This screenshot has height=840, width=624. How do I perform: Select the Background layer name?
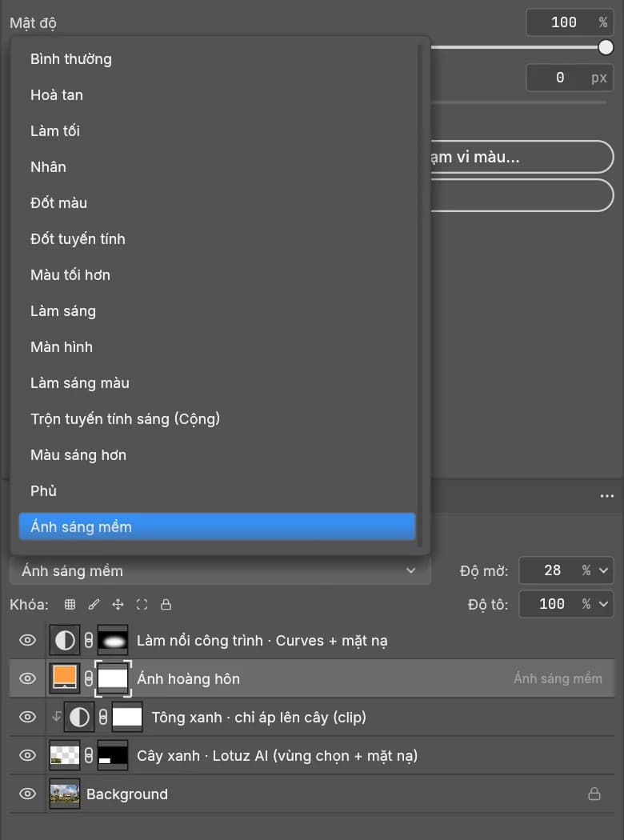pos(127,794)
